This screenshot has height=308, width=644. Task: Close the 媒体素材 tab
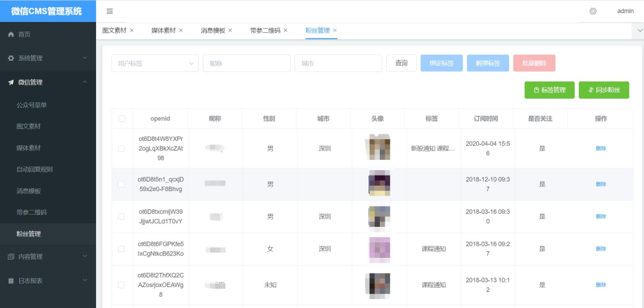point(181,30)
